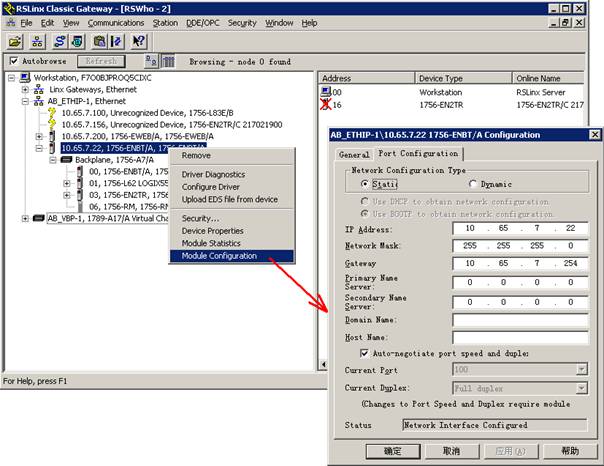The height and width of the screenshot is (466, 604).
Task: Expand the AB_VBP-1 virtual chassis node
Action: [25, 217]
